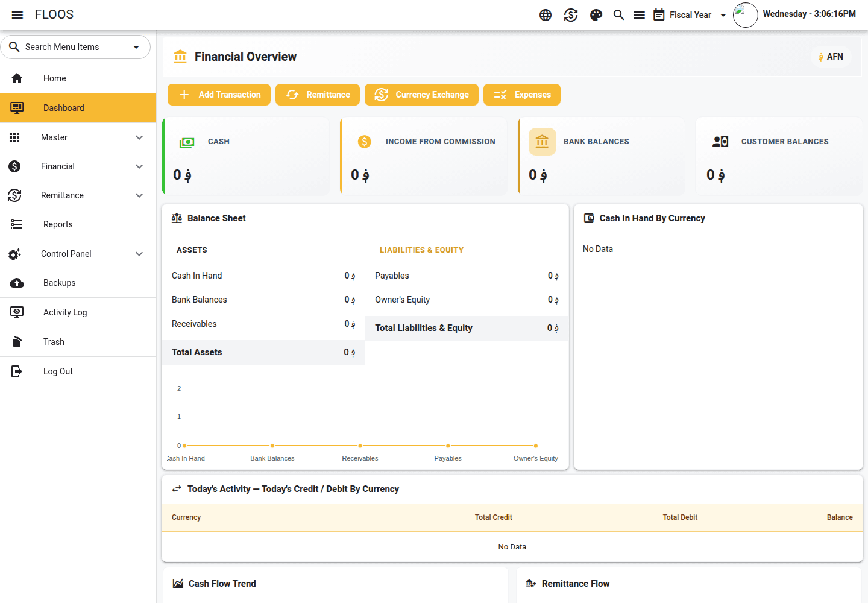Open the theme palette icon
Image resolution: width=868 pixels, height=603 pixels.
(596, 15)
